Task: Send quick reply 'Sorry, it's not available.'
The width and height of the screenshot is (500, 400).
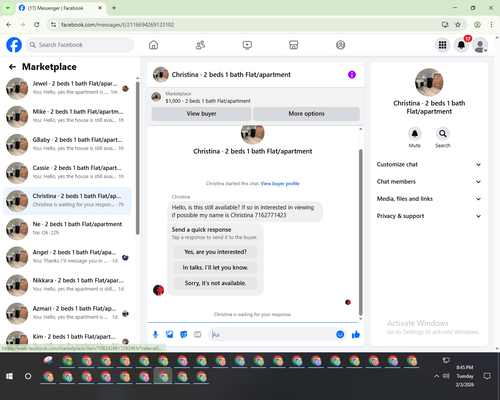Action: [x=215, y=283]
